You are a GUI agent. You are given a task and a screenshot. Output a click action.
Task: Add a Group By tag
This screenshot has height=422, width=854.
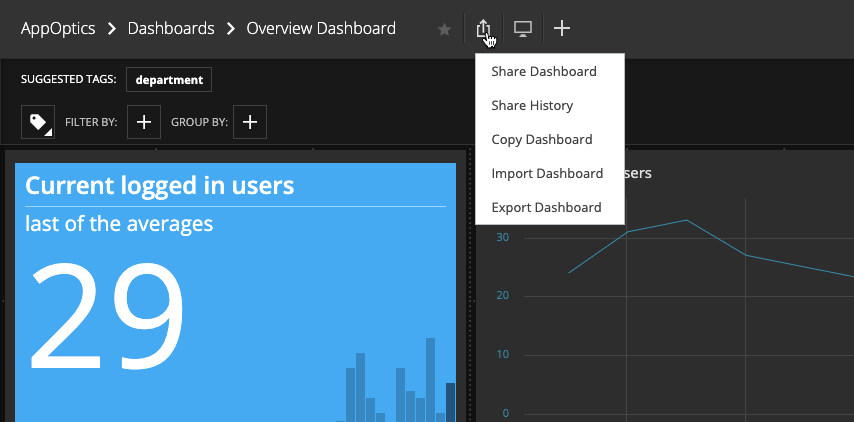point(250,122)
